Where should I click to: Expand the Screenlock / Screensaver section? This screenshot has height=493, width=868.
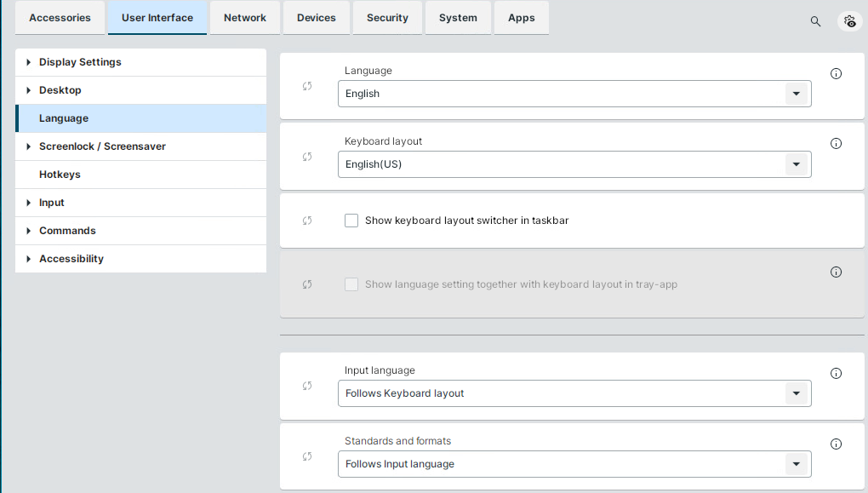coord(29,146)
